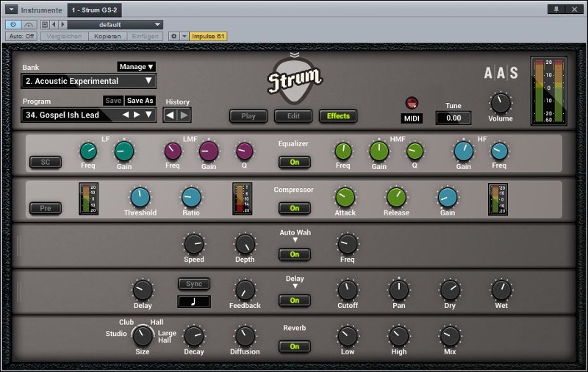This screenshot has width=588, height=372.
Task: Click the AAS logo
Action: (x=501, y=73)
